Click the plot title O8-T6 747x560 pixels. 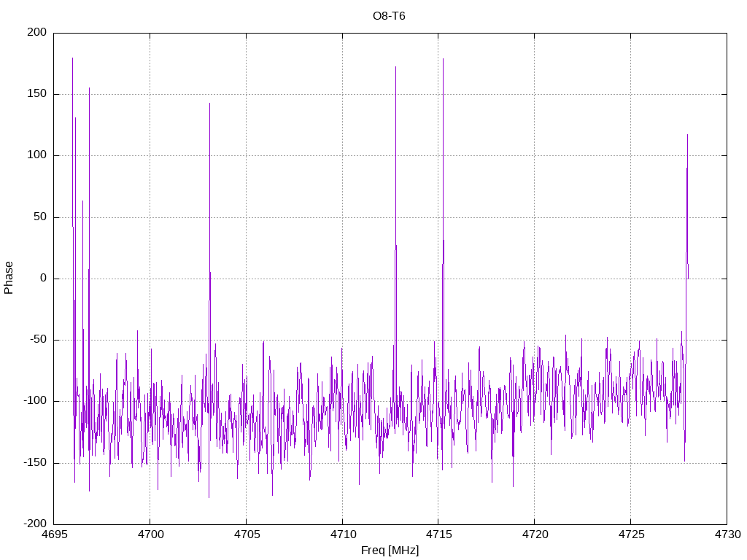tap(389, 16)
